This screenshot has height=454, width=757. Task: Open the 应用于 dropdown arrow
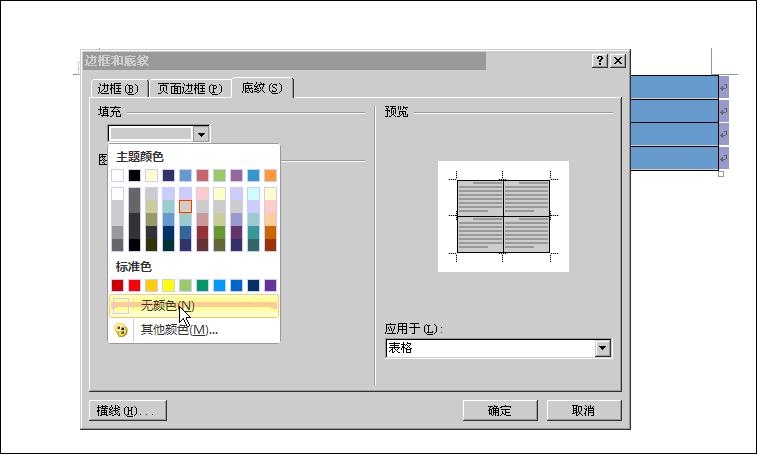(603, 348)
